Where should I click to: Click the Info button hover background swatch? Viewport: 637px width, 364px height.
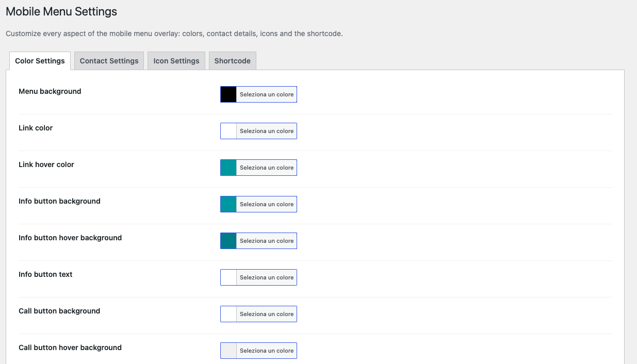228,241
